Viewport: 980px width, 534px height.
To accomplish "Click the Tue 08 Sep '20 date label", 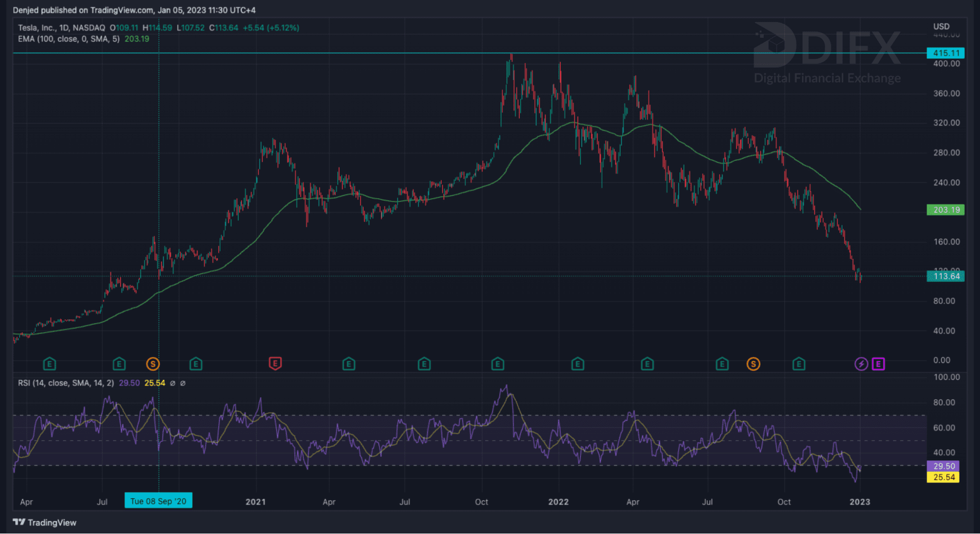I will (x=158, y=501).
